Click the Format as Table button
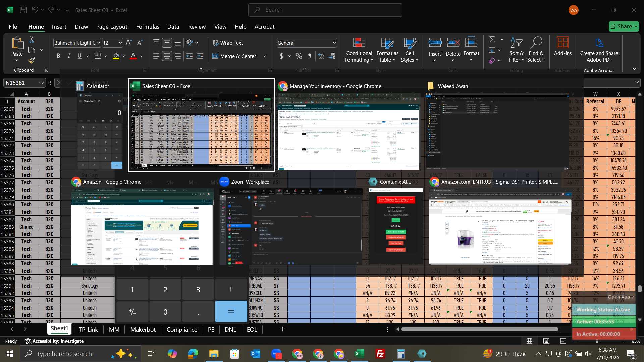Image resolution: width=644 pixels, height=362 pixels. click(x=387, y=50)
